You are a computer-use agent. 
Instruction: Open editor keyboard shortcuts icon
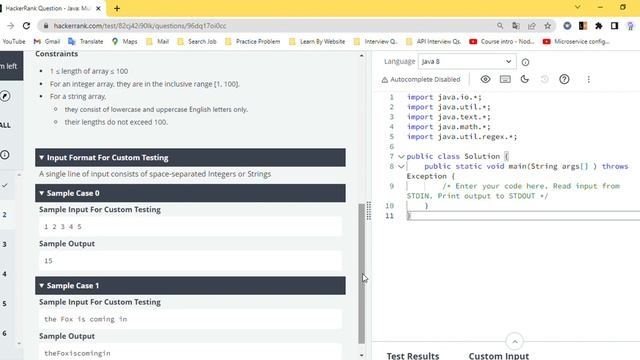coord(505,79)
